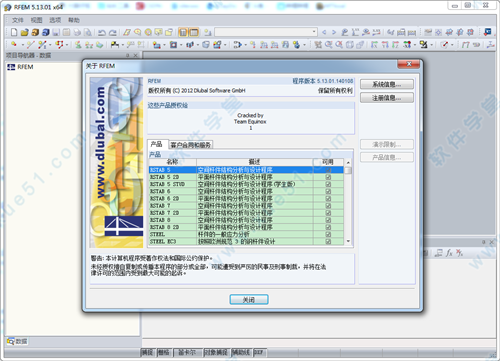The image size is (500, 361).
Task: Click the fx formula icon in lower panel
Action: click(449, 253)
